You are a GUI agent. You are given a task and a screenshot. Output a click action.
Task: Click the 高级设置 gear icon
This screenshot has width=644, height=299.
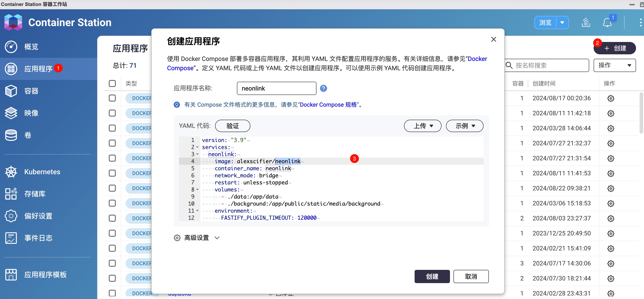click(x=177, y=238)
